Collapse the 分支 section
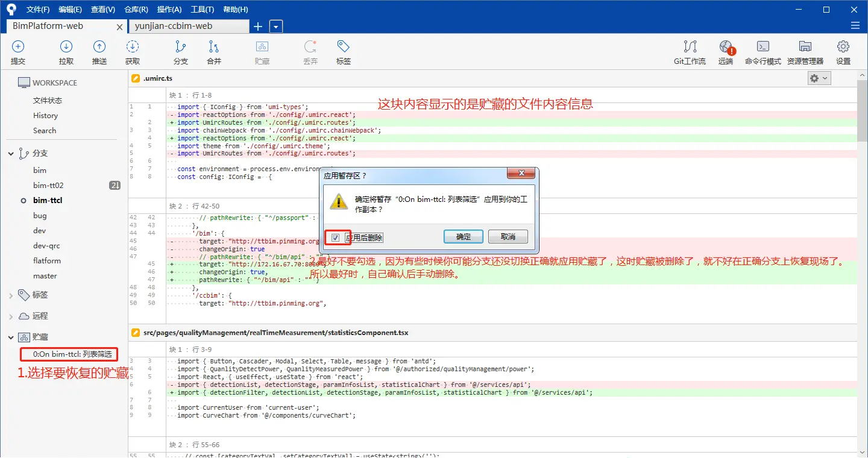The image size is (868, 458). [x=11, y=154]
